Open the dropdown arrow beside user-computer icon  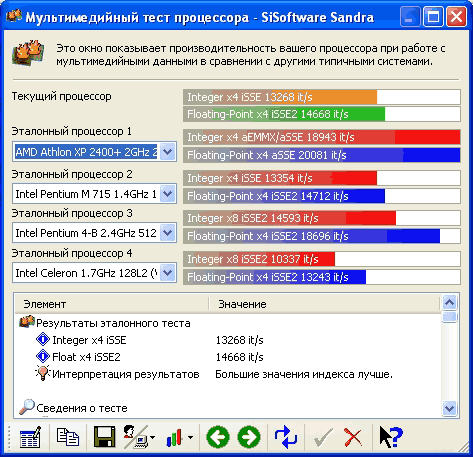(152, 437)
